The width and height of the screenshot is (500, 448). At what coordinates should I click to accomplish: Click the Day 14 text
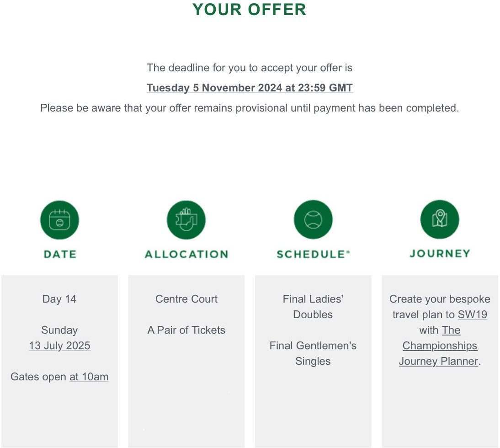point(59,299)
